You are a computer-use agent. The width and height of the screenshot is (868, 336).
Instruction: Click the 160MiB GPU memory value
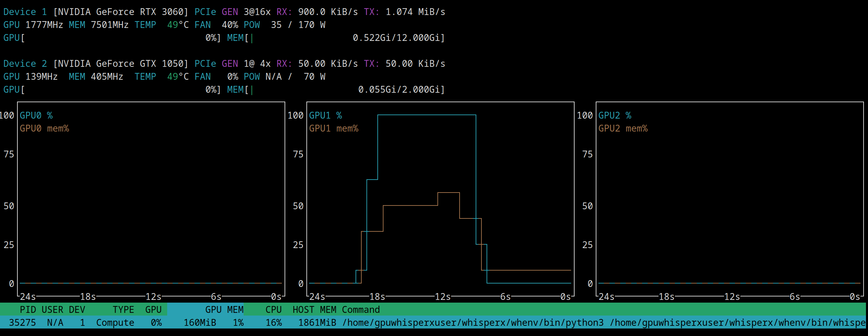pyautogui.click(x=200, y=322)
